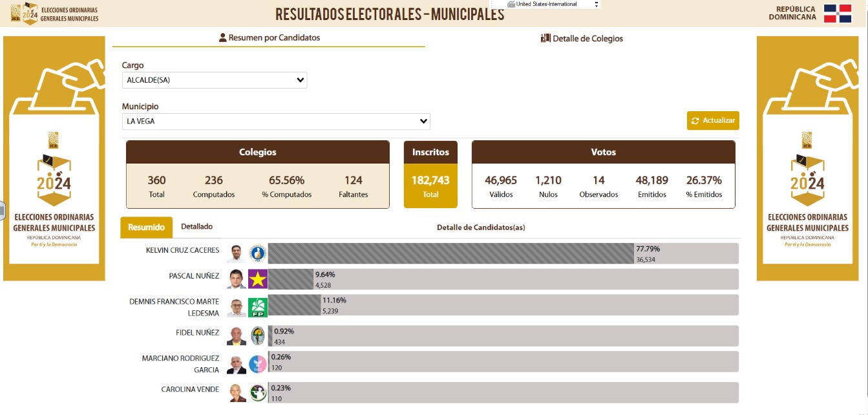Screen dimensions: 868x415
Task: Switch to Resumen por Candidatos tab
Action: click(269, 37)
